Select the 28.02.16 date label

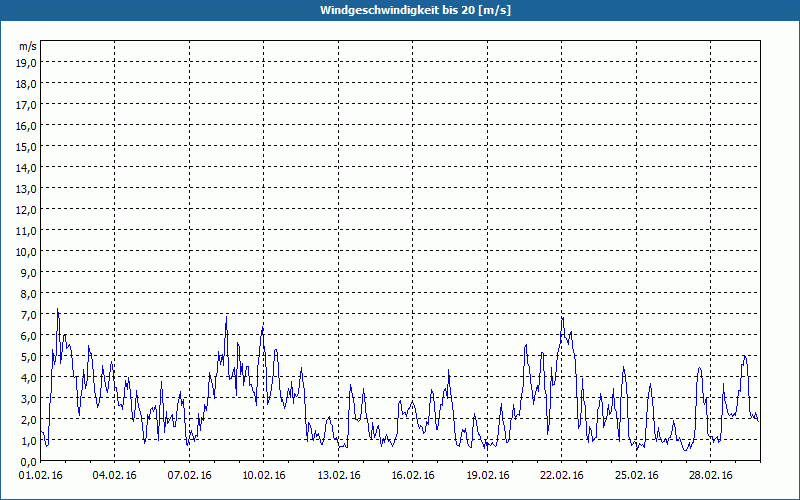point(710,476)
